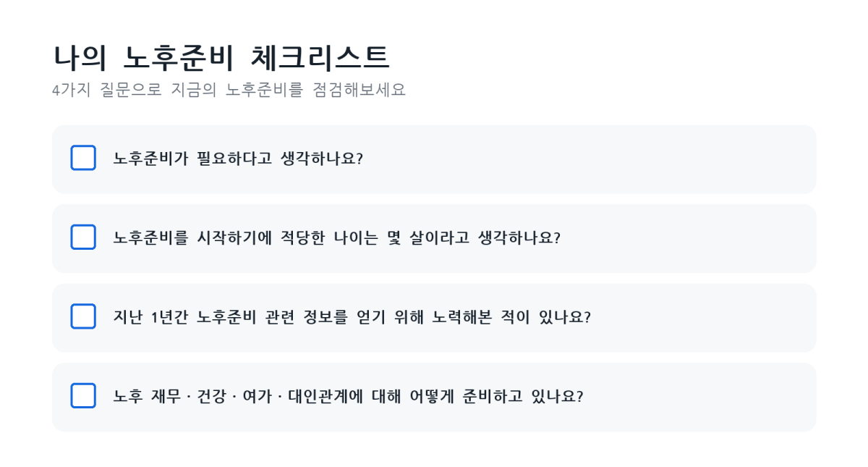Click the text "노력해본 적이 있나요?"
868x467 pixels.
pos(511,317)
